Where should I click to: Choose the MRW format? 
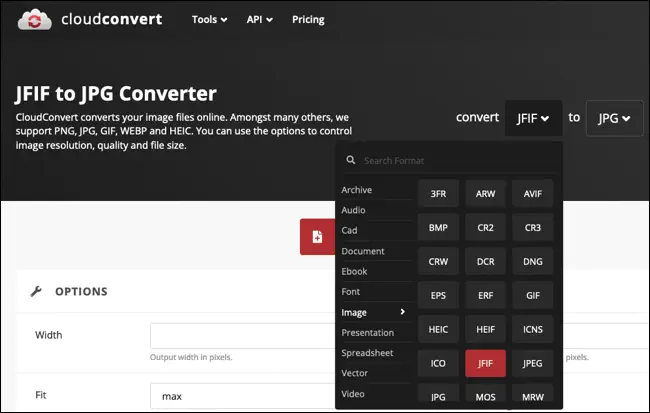point(533,394)
